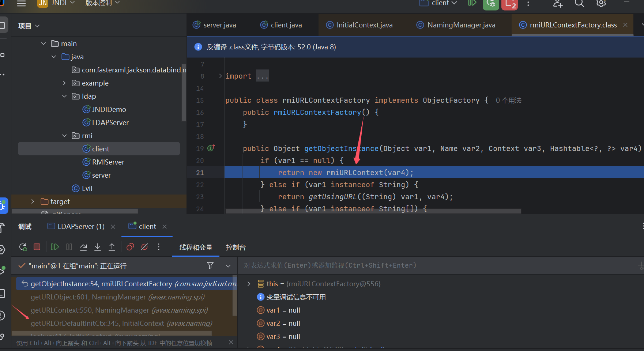Collapse the main folder
This screenshot has height=351, width=644.
[x=44, y=44]
